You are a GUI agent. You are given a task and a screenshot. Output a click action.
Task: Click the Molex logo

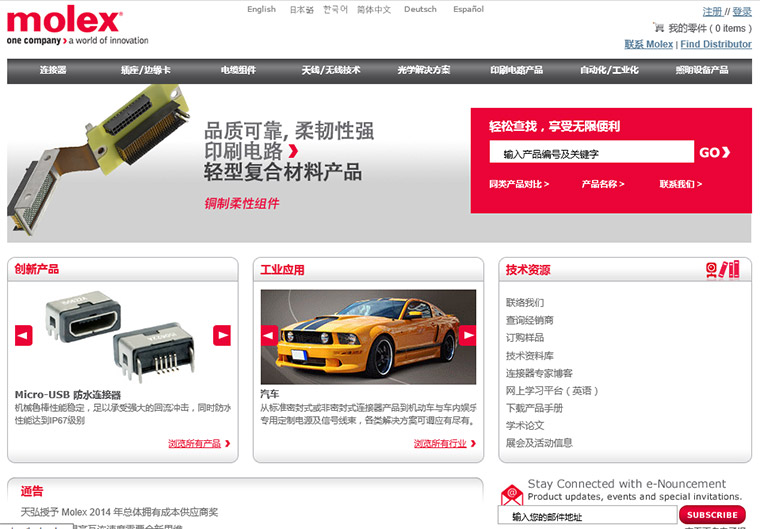[x=78, y=25]
